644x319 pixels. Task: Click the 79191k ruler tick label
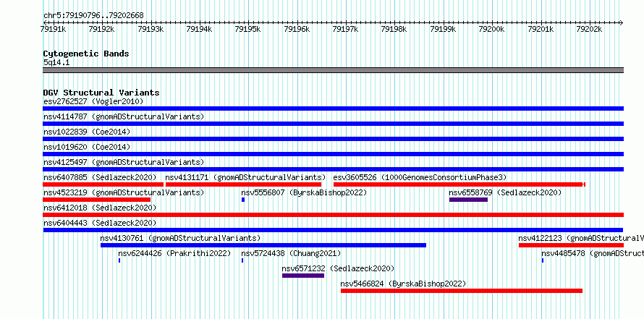[54, 29]
